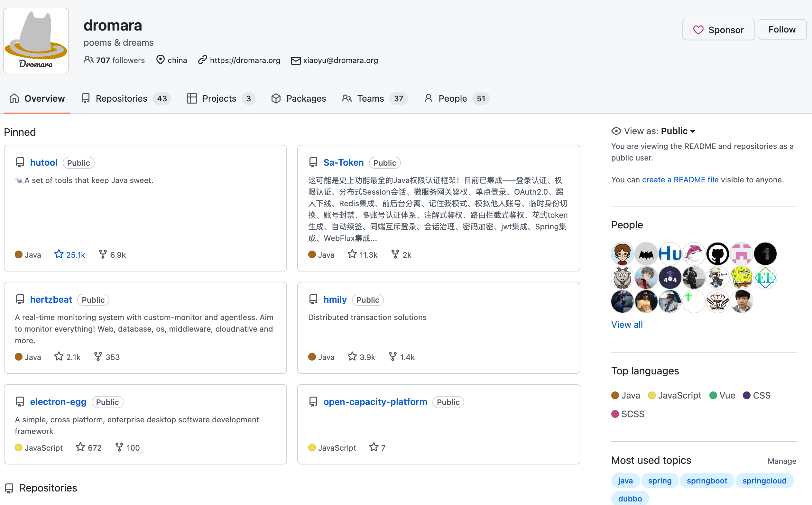Click the star icon on the hertzbeat card

click(x=59, y=357)
